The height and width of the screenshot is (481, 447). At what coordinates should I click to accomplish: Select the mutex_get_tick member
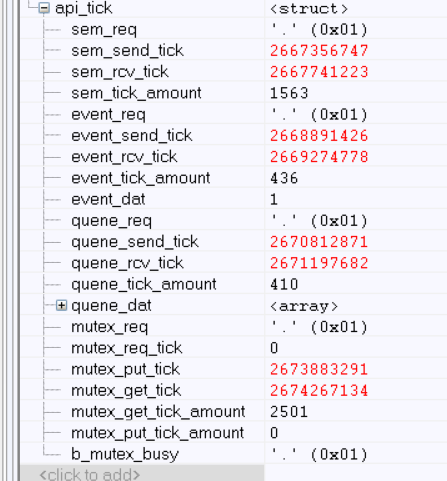pyautogui.click(x=126, y=390)
